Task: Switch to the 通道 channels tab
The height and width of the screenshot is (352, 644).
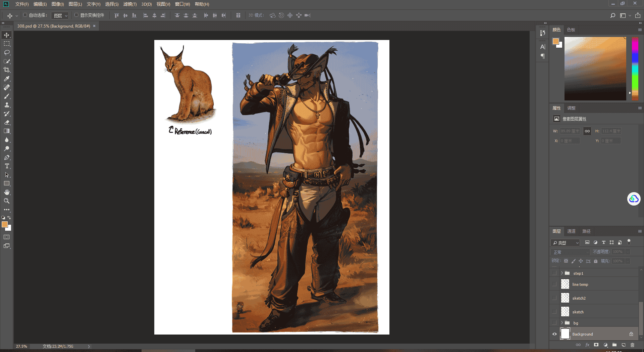Action: coord(571,231)
